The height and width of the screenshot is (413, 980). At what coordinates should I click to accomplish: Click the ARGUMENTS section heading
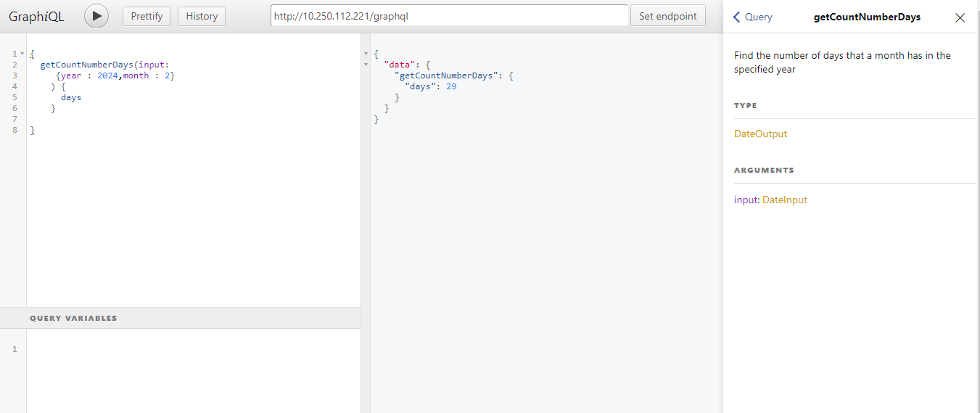point(764,171)
